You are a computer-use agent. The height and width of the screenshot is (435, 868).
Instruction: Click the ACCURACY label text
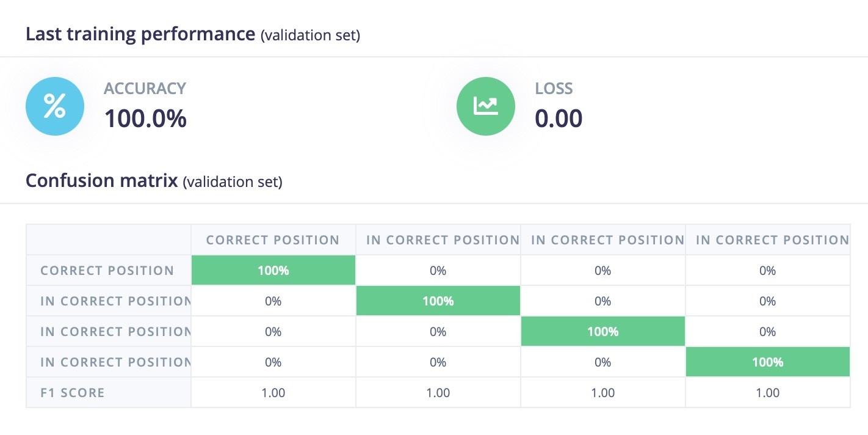tap(145, 89)
